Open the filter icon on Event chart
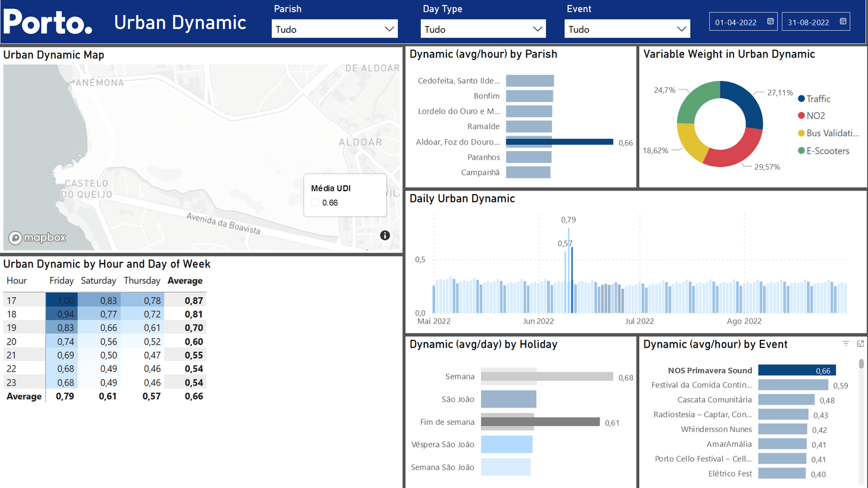 coord(845,344)
